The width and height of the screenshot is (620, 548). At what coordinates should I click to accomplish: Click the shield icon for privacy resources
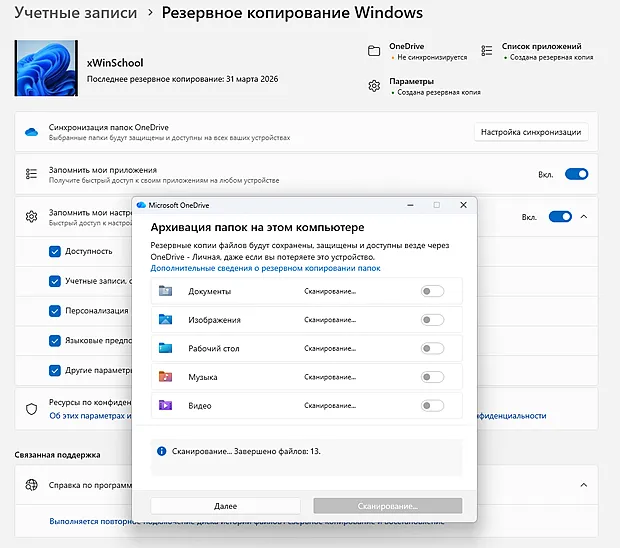pos(32,409)
